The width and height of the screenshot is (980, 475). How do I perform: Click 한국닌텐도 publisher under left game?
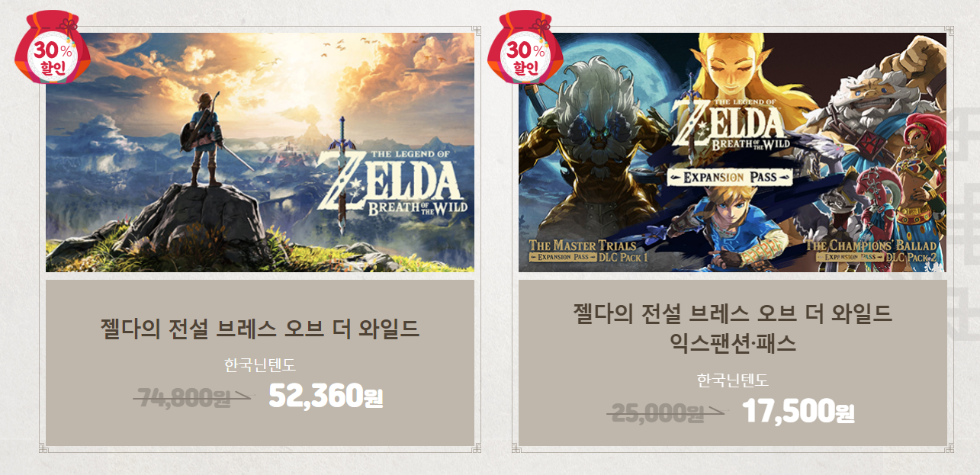click(260, 365)
